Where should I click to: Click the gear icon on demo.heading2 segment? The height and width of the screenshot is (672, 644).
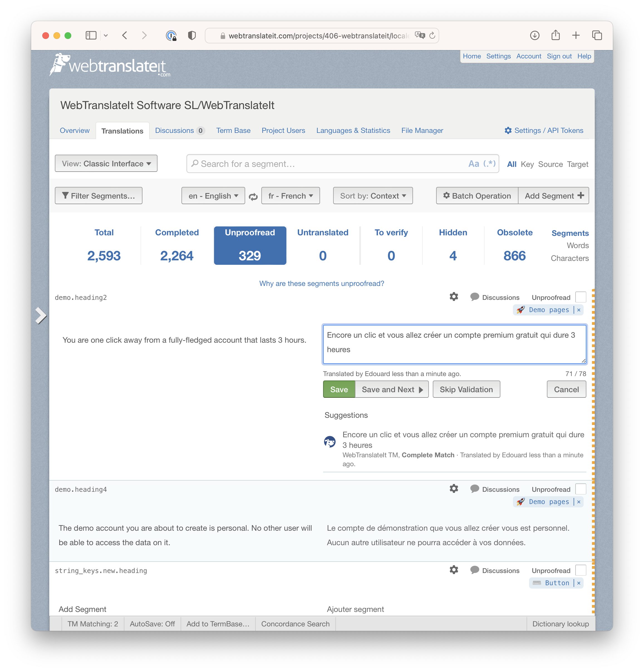tap(454, 297)
